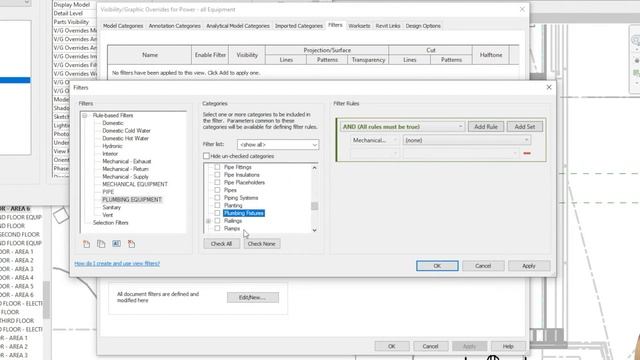Check the Railings category
This screenshot has width=640, height=360.
point(217,221)
